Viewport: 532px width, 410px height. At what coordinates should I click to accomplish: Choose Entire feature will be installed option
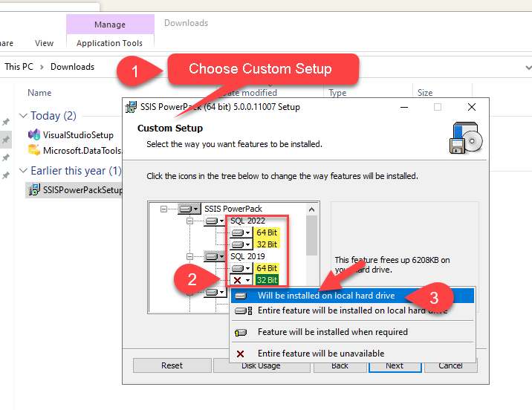click(352, 310)
